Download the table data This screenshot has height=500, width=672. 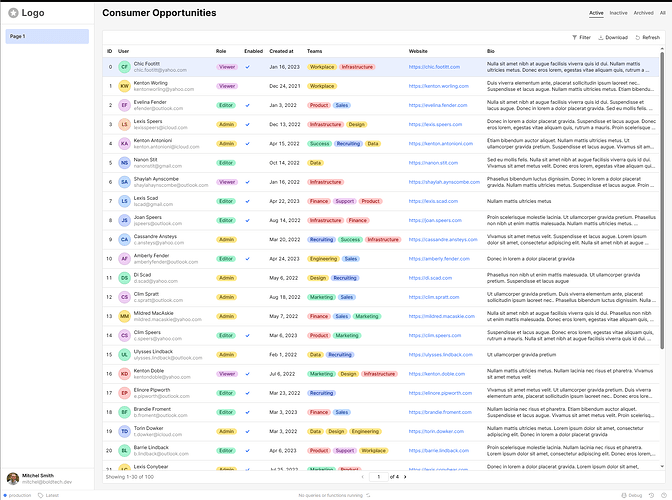(613, 37)
